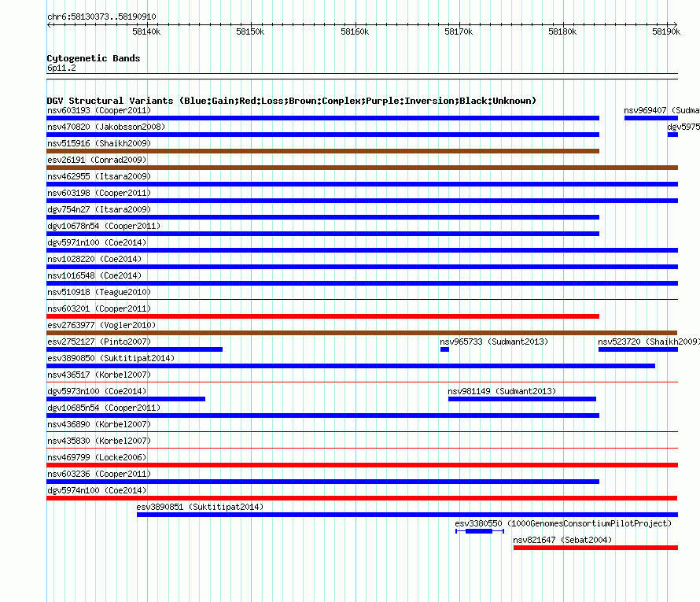Open the dgv10685n54 (Cooper2011) label
The image size is (700, 602).
pos(104,408)
